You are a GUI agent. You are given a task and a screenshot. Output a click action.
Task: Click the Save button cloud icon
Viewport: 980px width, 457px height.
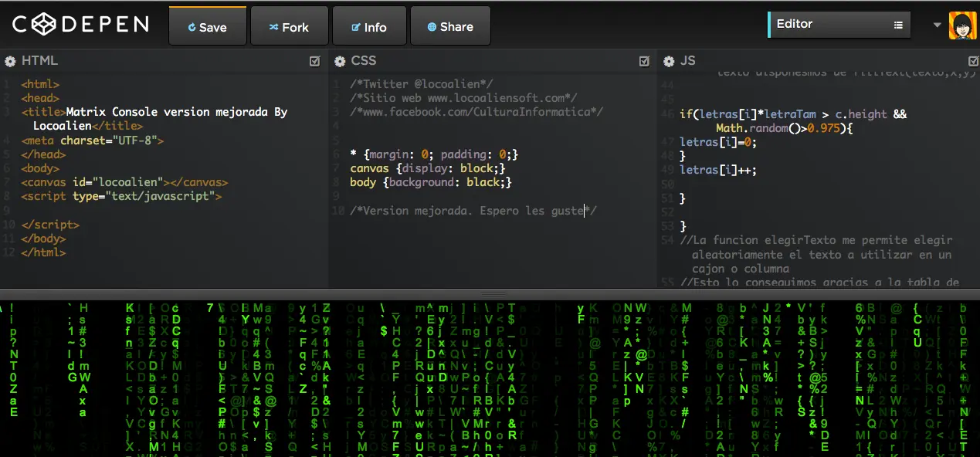click(192, 27)
